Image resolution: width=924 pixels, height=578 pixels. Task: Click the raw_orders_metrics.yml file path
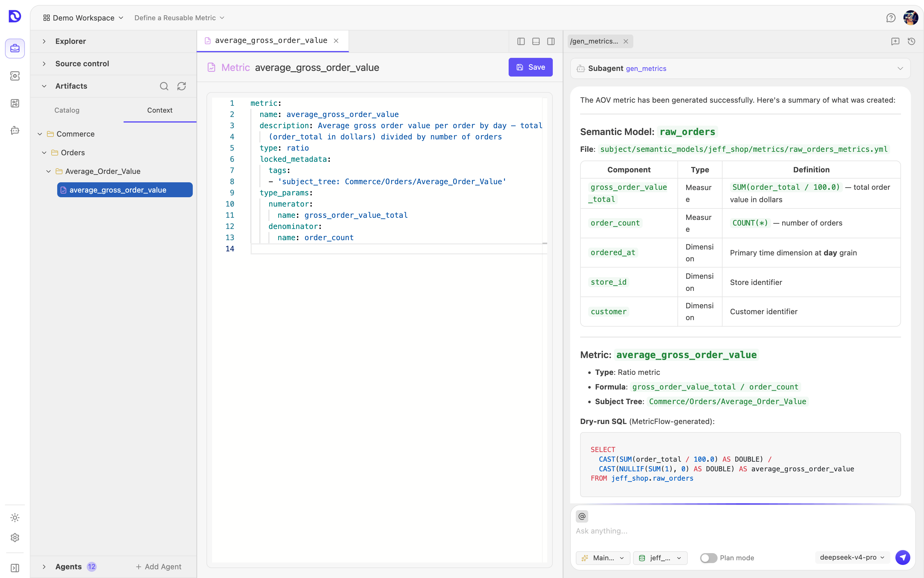pos(744,149)
